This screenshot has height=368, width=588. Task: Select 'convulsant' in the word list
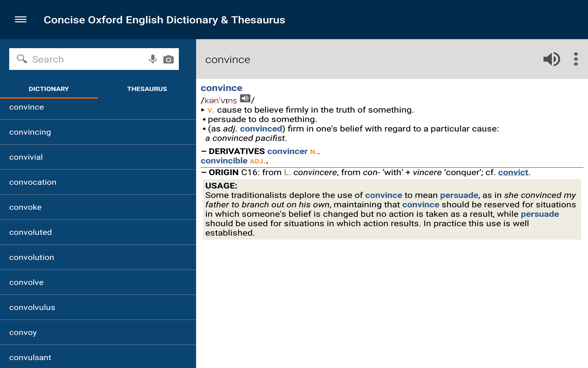coord(98,357)
